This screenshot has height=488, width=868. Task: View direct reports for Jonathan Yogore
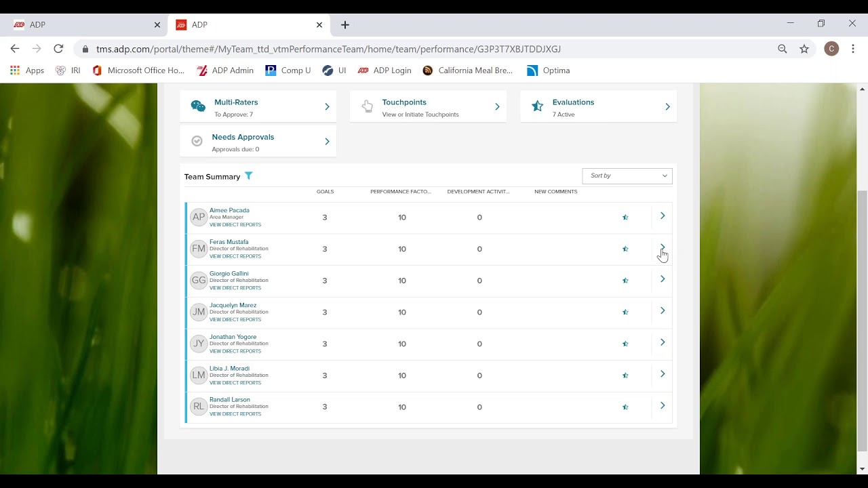[x=235, y=351]
